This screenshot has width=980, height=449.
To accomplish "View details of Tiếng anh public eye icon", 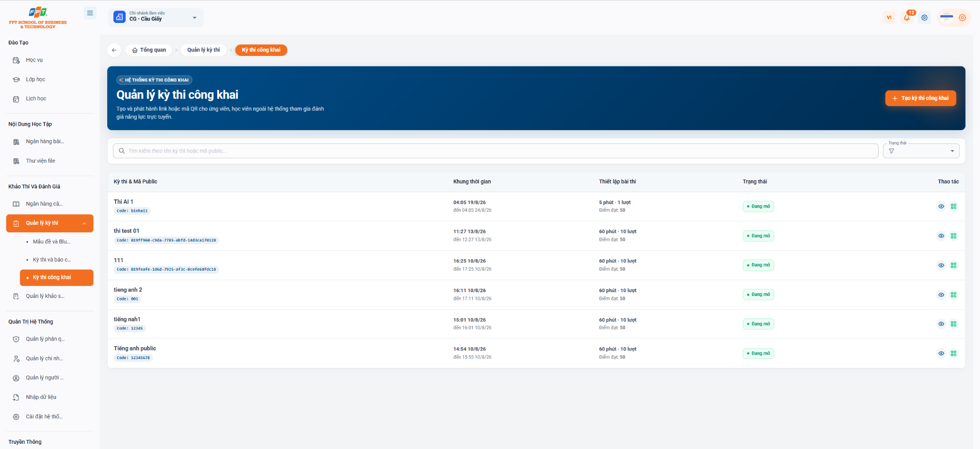I will (941, 354).
